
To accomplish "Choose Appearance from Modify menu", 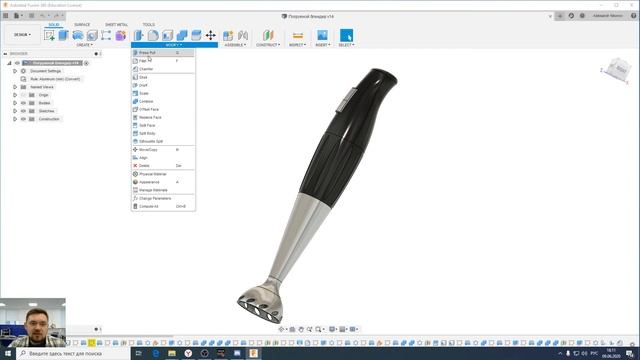I will [163, 182].
